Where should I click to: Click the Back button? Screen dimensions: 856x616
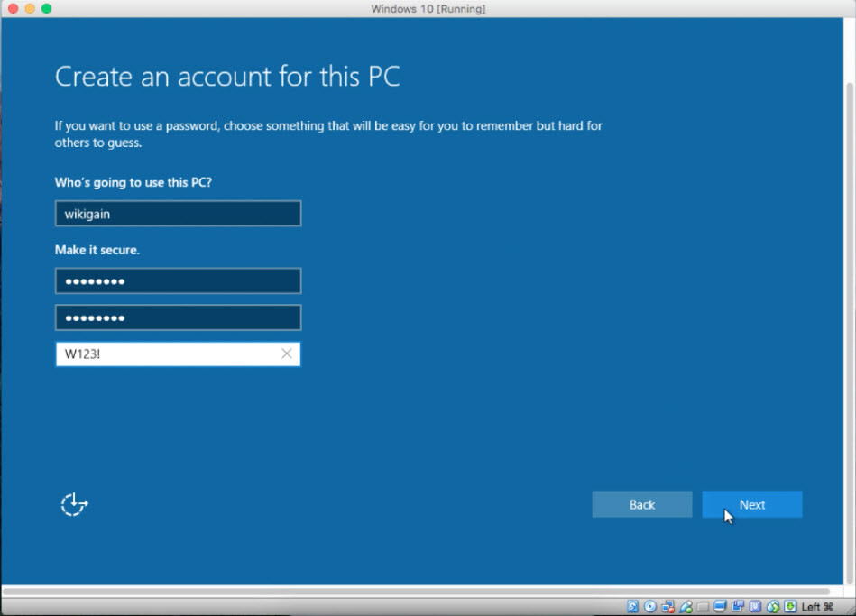point(642,504)
